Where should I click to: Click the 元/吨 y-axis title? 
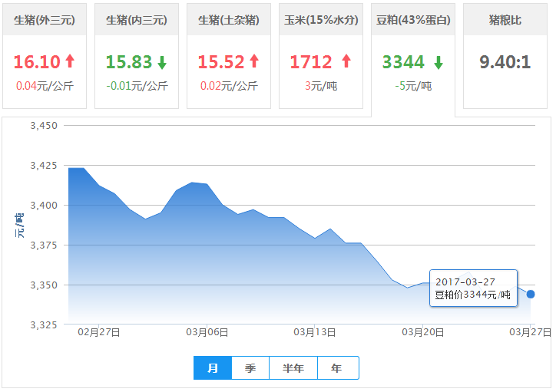tap(19, 226)
